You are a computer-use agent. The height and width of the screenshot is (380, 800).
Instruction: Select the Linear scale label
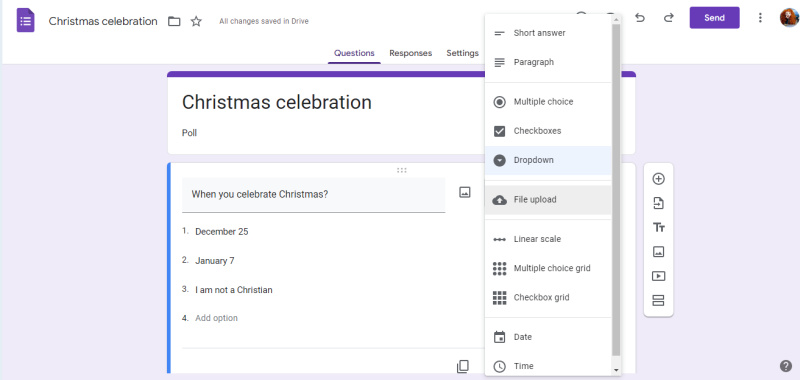tap(537, 239)
